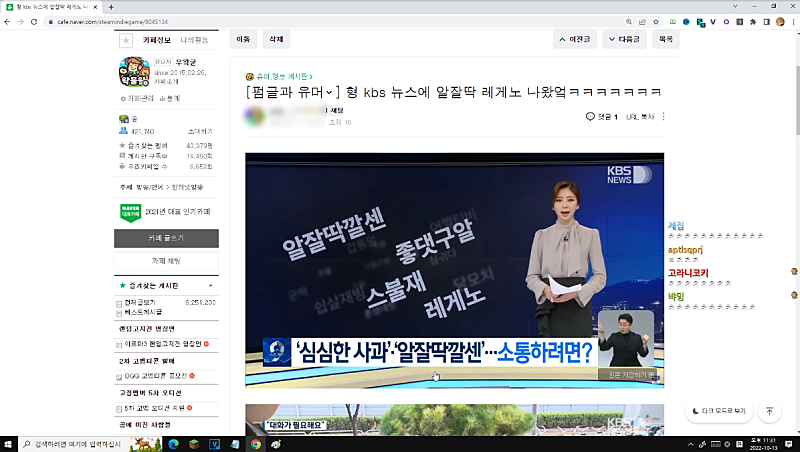This screenshot has height=452, width=800.
Task: Open the OGQ 고멤티콘 board
Action: (156, 376)
